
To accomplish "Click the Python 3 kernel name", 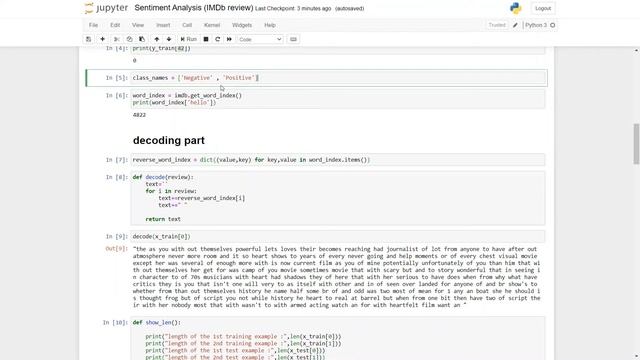I will pos(536,25).
